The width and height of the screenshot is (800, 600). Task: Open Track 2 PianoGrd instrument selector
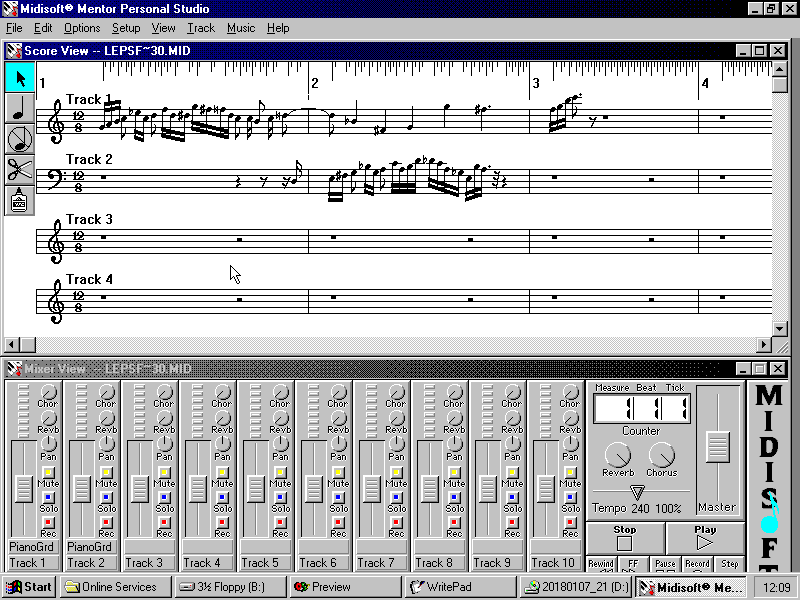90,547
